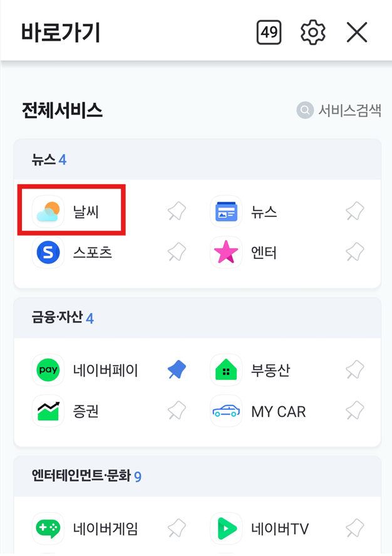Open the 날씨 (Weather) service icon
Screen dimensions: 392x556
48,211
